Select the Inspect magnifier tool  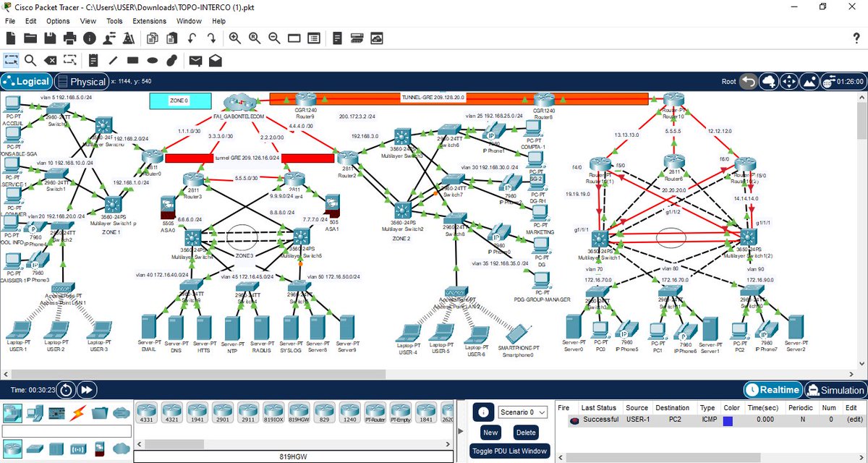tap(30, 60)
